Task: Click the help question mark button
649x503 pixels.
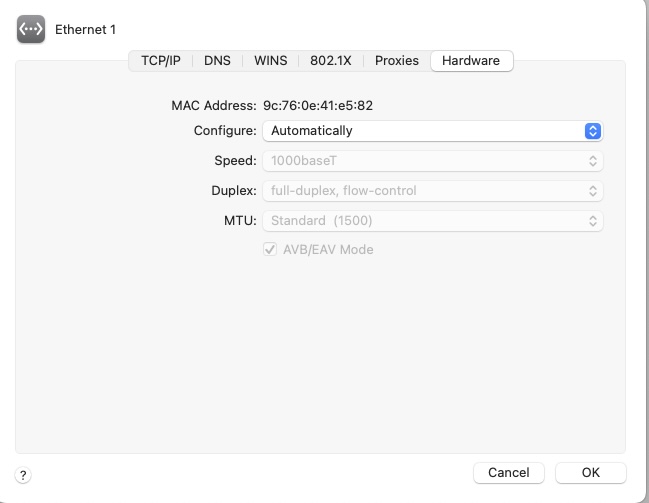Action: click(24, 476)
